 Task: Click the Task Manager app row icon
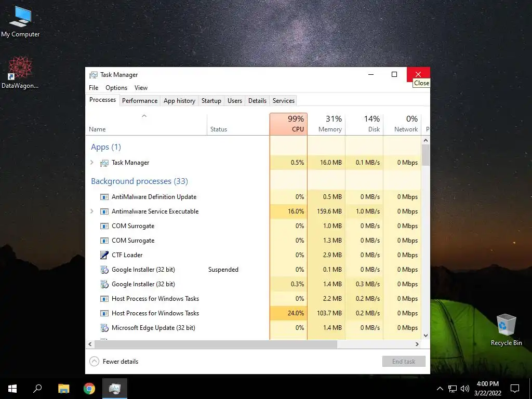pyautogui.click(x=104, y=163)
